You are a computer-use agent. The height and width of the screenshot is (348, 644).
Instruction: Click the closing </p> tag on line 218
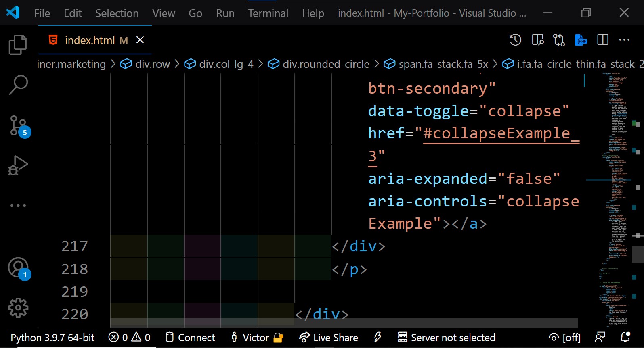click(350, 269)
